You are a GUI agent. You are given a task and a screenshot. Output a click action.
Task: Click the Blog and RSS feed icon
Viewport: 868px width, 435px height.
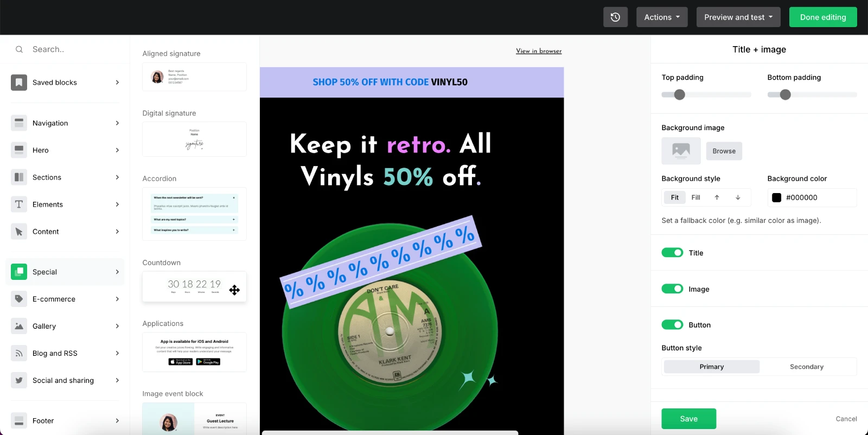point(19,353)
